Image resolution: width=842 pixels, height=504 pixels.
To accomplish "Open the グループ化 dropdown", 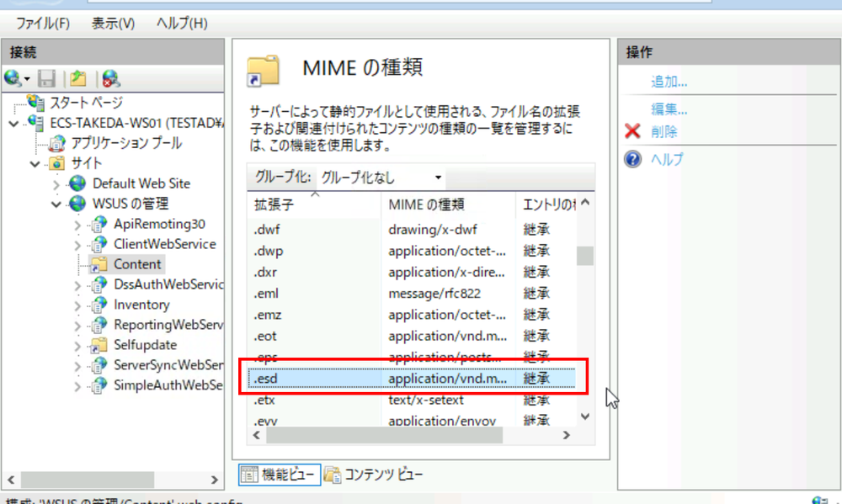I will coord(381,178).
